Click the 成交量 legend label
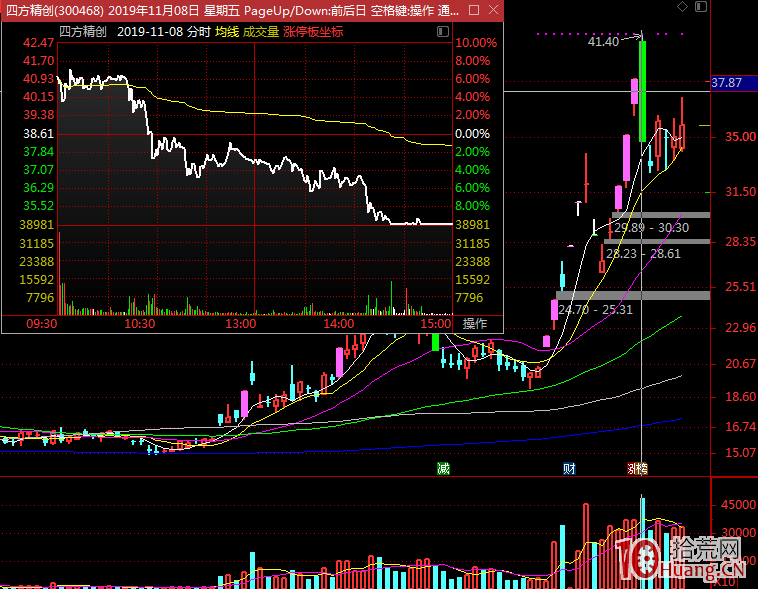 (x=261, y=32)
